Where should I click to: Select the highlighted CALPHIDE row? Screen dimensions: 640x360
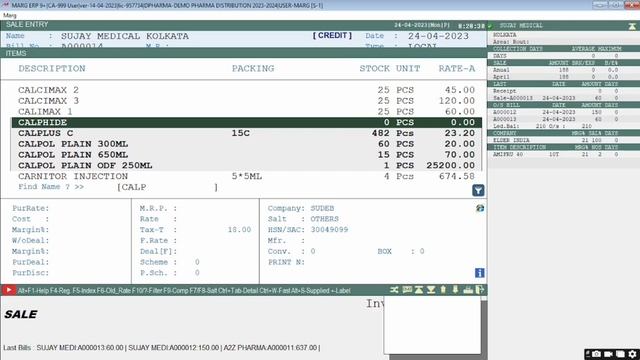click(247, 122)
